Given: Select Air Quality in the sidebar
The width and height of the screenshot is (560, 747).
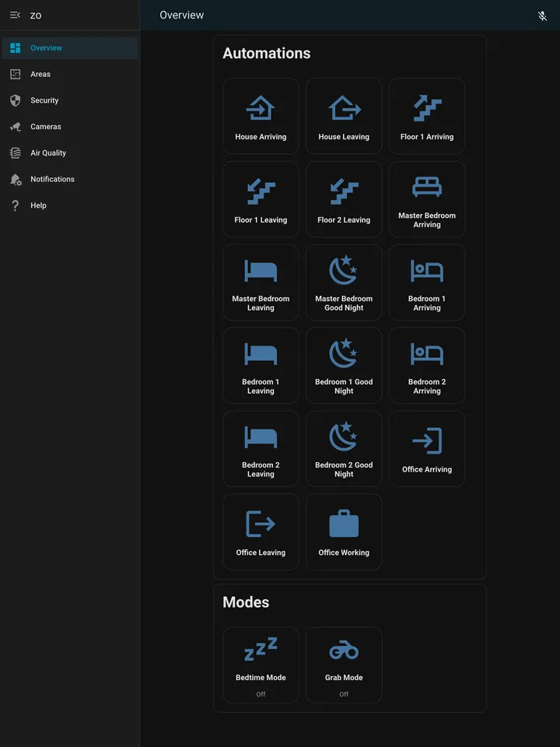Looking at the screenshot, I should 70,153.
